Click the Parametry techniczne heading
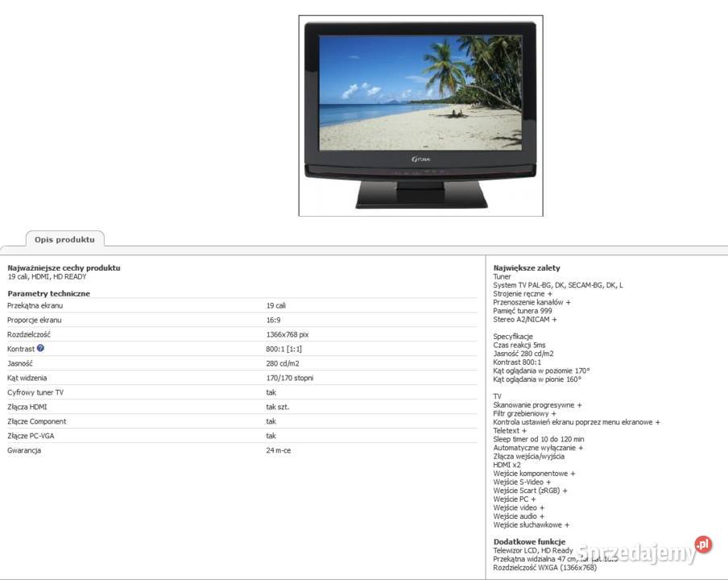Screen dimensions: 728x580 48,294
